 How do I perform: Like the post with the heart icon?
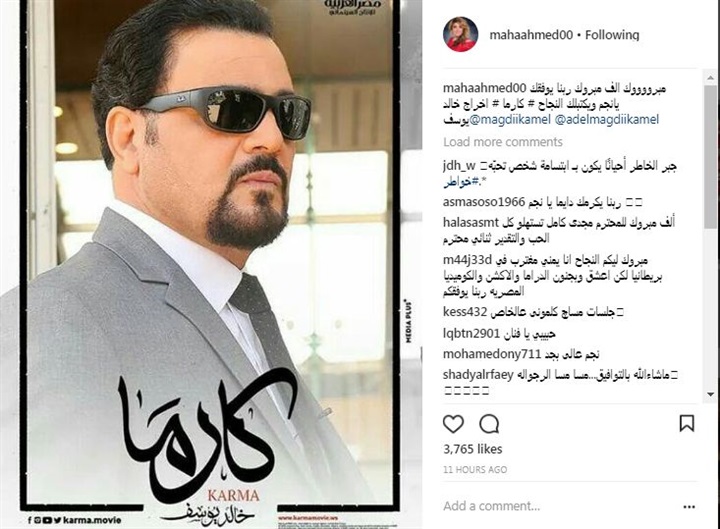point(453,424)
